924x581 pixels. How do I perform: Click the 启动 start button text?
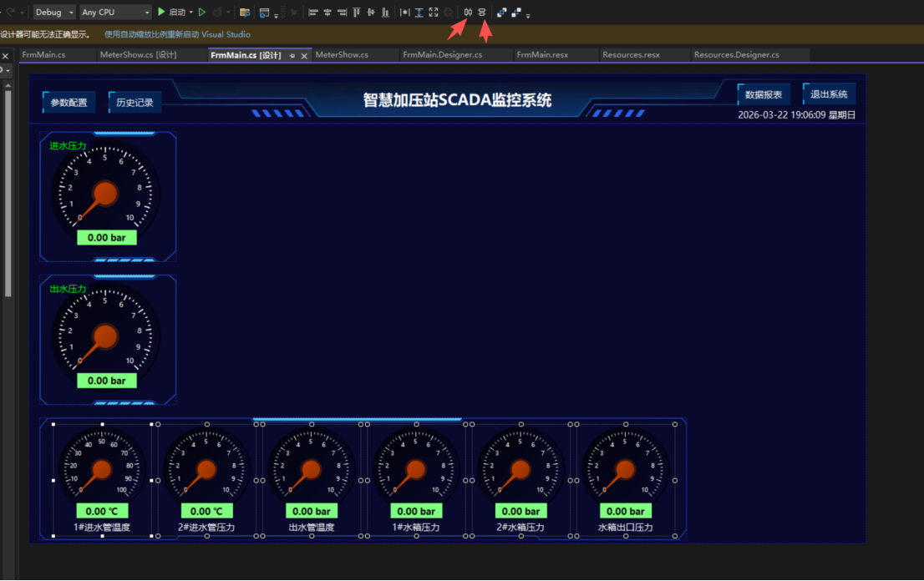[x=177, y=13]
